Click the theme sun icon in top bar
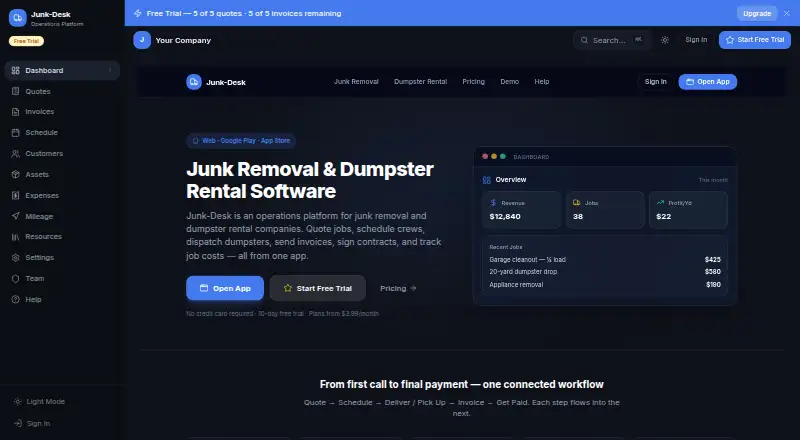 pyautogui.click(x=665, y=40)
